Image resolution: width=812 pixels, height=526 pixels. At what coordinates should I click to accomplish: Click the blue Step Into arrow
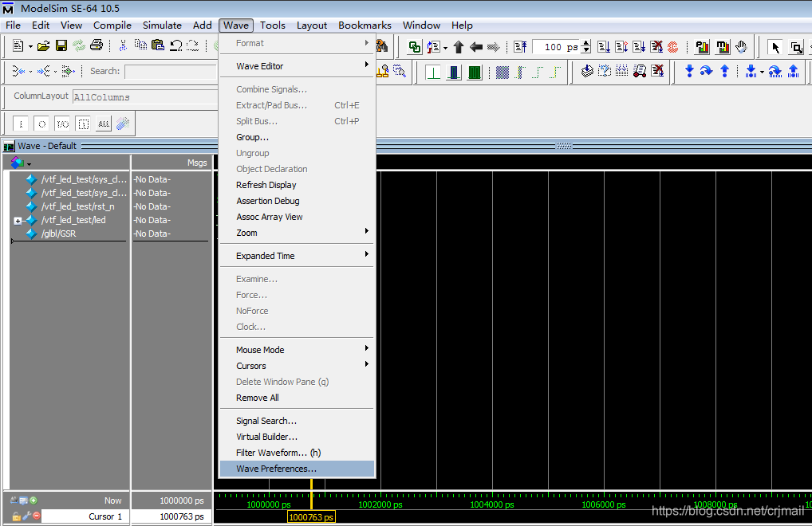(x=688, y=71)
